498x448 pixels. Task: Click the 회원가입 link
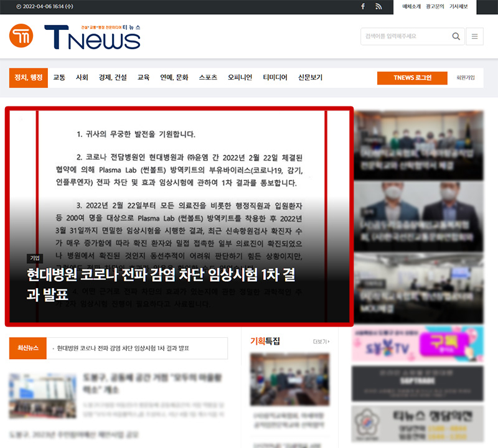click(465, 78)
